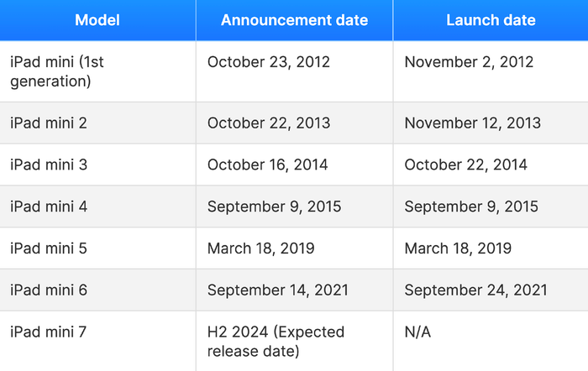The height and width of the screenshot is (371, 588).
Task: Select the November 2, 2012 launch cell
Action: tap(469, 62)
